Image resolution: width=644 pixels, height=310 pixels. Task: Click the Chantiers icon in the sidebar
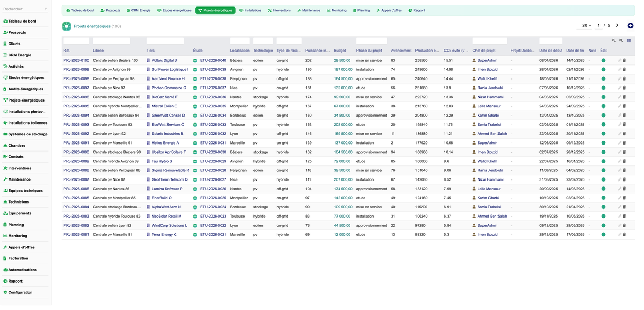[x=5, y=146]
